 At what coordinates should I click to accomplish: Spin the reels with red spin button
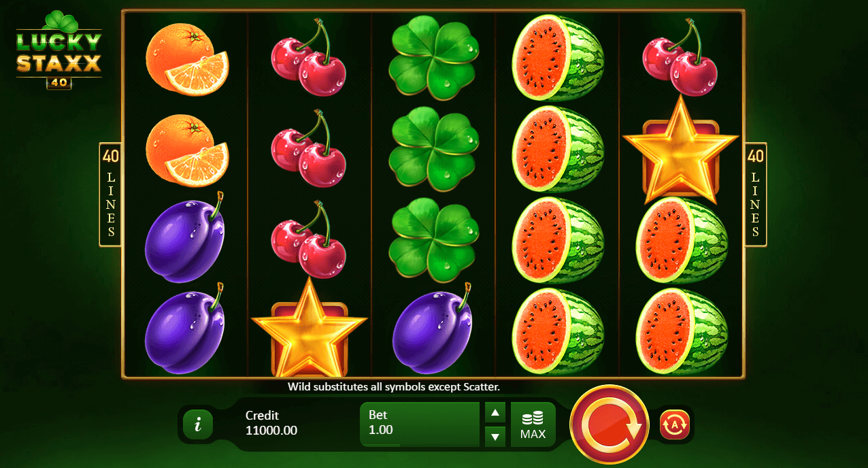click(x=610, y=425)
